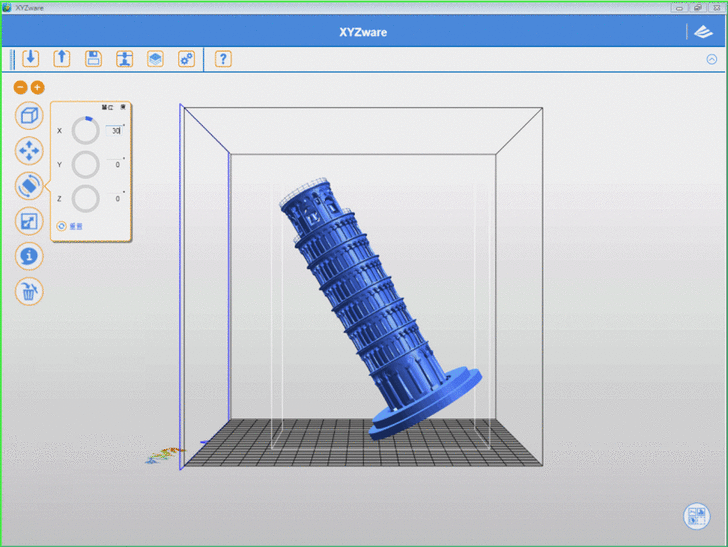Screen dimensions: 728x547
Task: Open the Print toolbar icon
Action: (124, 58)
